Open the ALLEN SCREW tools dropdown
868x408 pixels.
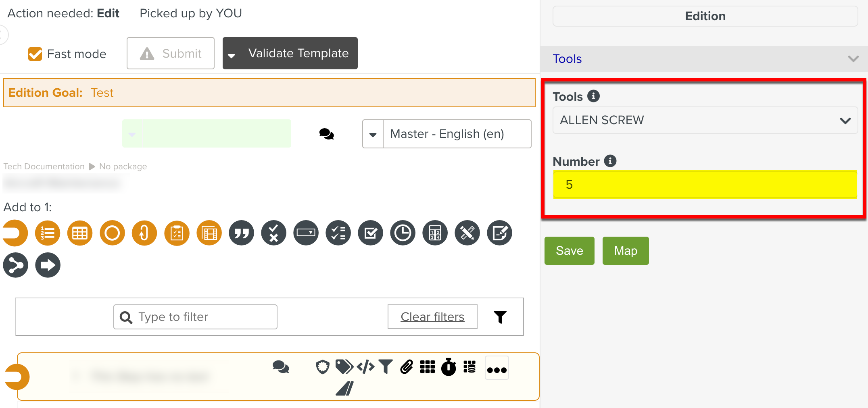pyautogui.click(x=705, y=120)
